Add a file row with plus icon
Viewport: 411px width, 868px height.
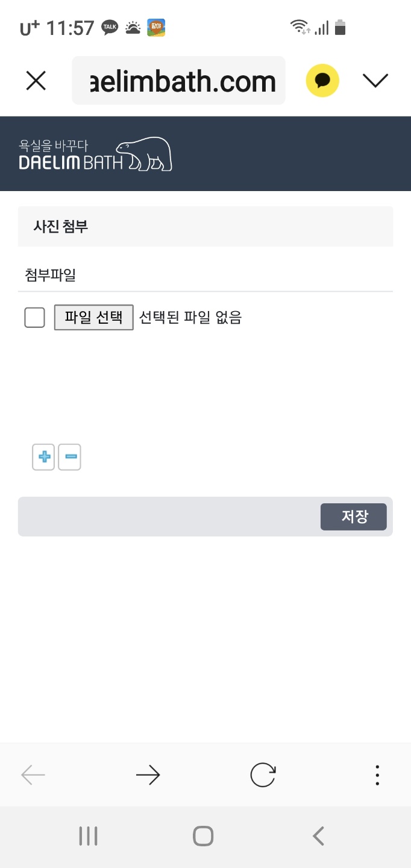click(43, 457)
